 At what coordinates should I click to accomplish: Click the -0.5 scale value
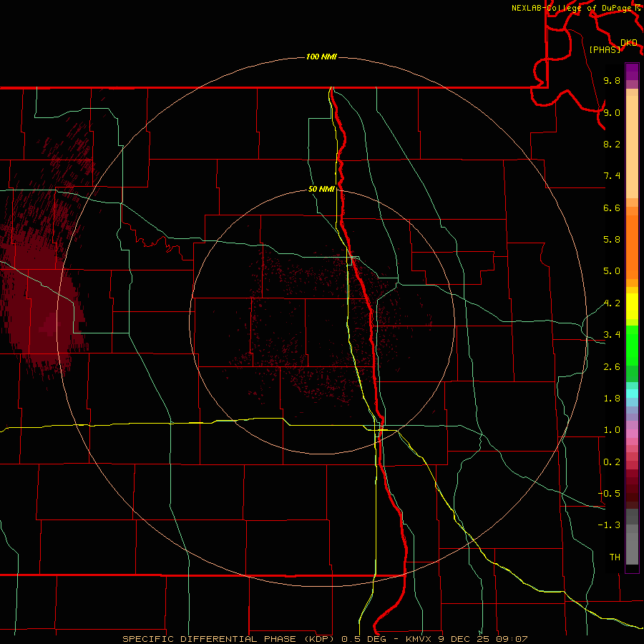tap(609, 494)
